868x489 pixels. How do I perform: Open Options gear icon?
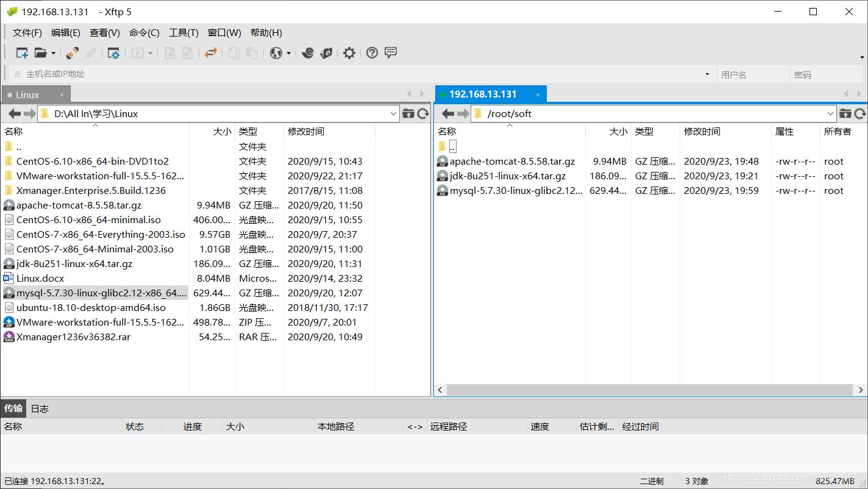click(x=349, y=53)
